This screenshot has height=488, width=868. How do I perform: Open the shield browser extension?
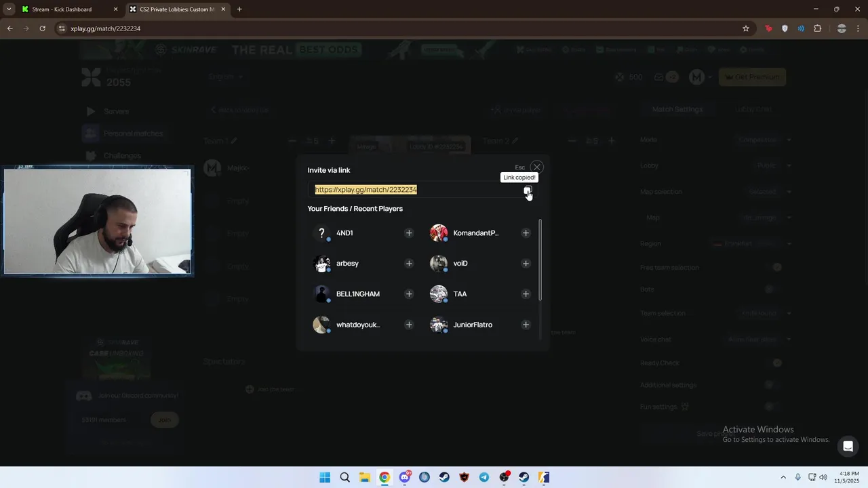pos(785,28)
